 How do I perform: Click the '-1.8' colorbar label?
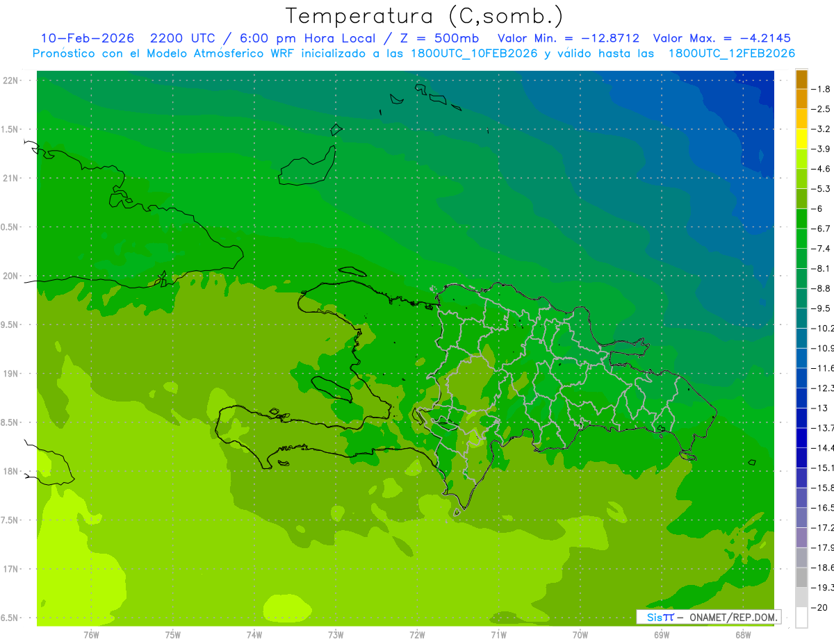821,89
